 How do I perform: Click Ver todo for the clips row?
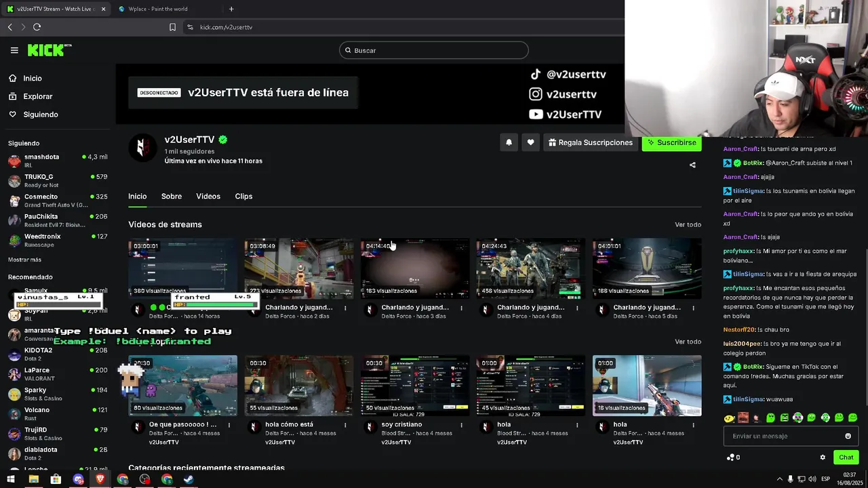pos(688,342)
